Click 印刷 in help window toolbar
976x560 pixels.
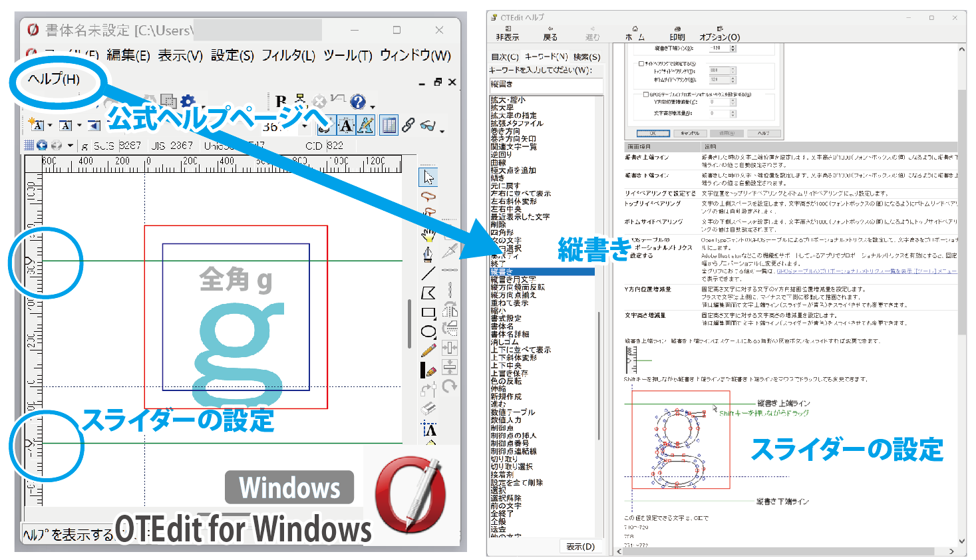677,33
